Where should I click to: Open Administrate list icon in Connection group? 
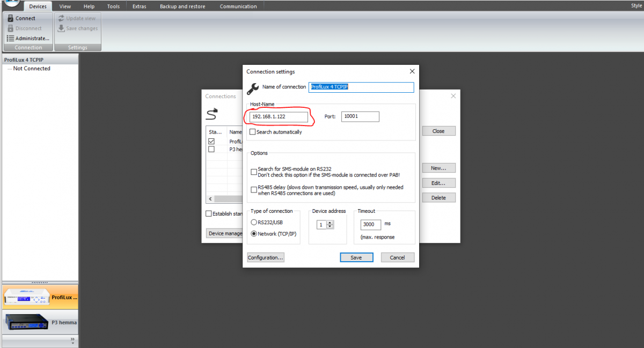[x=10, y=39]
